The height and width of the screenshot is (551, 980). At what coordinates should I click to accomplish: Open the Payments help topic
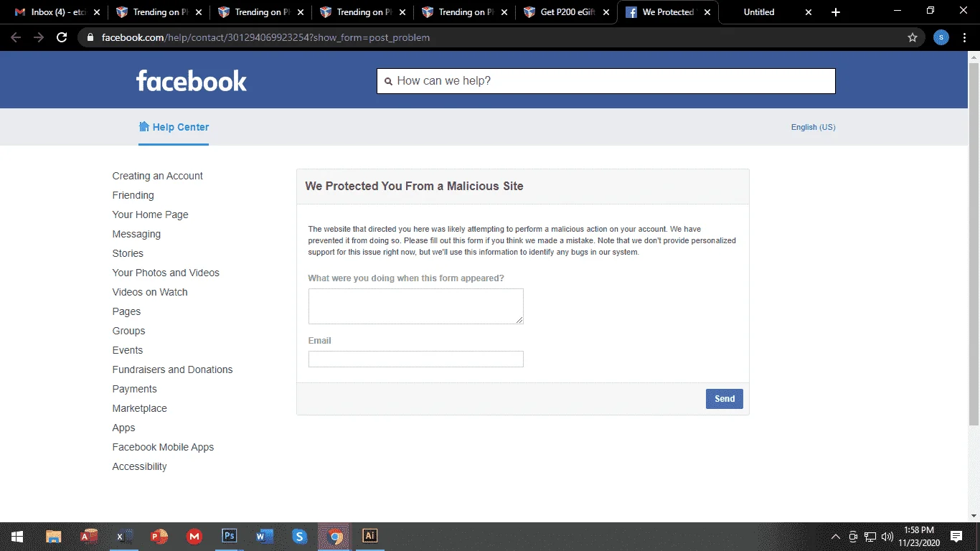[x=134, y=389]
